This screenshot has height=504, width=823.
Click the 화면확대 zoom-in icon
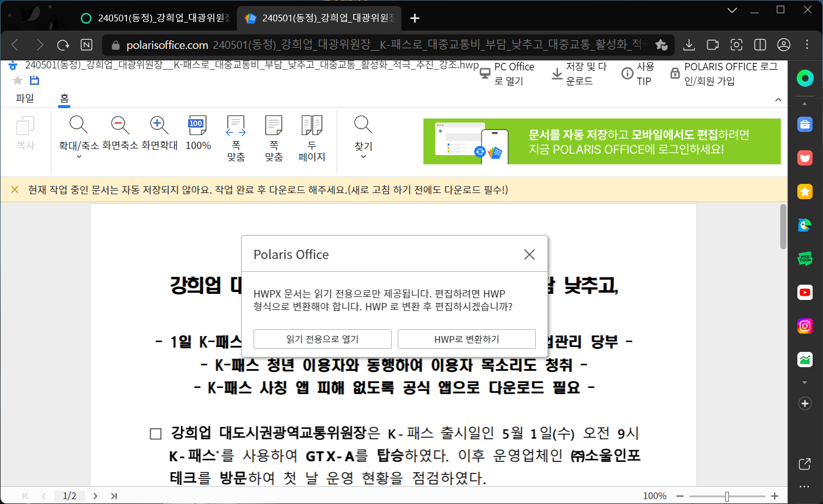(159, 125)
